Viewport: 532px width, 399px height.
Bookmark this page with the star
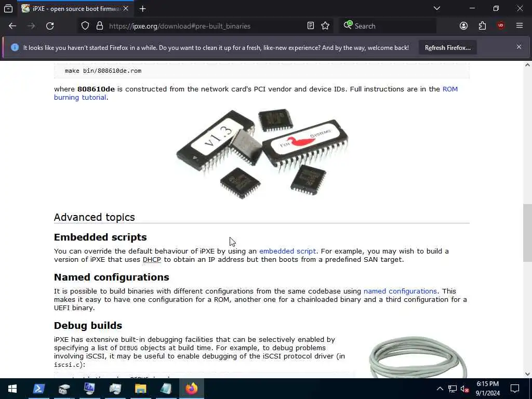325,26
